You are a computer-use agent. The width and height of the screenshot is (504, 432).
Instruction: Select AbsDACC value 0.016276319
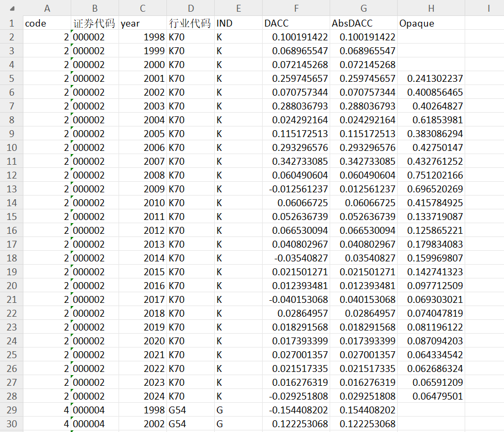364,382
